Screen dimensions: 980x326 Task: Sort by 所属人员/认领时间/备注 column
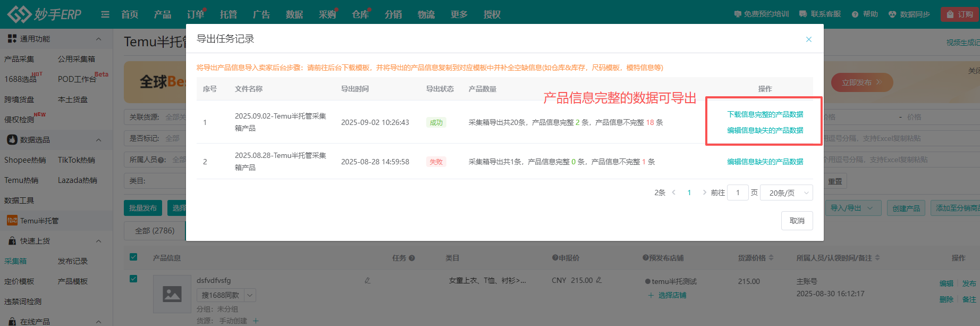pyautogui.click(x=877, y=258)
